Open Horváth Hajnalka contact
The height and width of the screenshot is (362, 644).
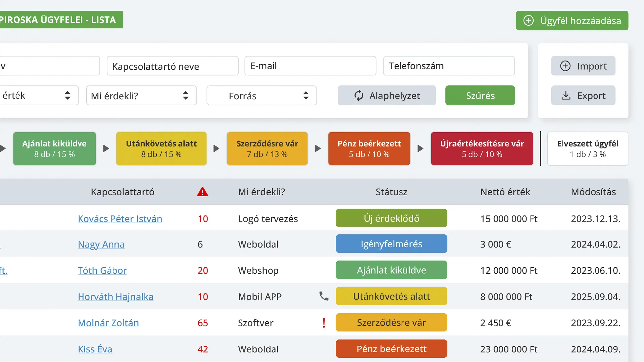(x=115, y=297)
